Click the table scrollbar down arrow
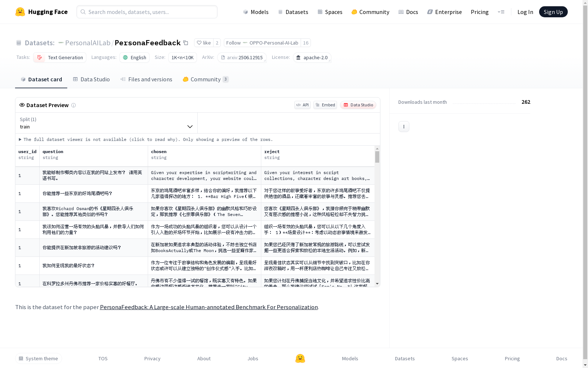The image size is (588, 368). [377, 284]
